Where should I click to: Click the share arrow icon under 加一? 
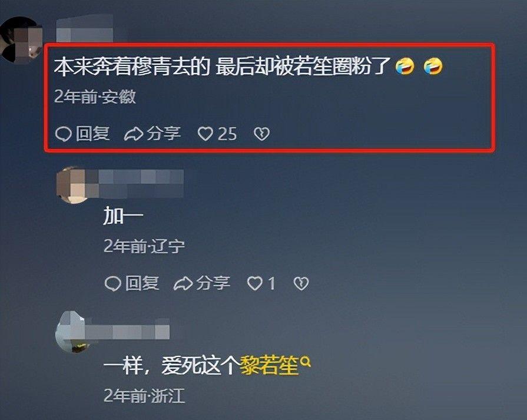click(183, 283)
